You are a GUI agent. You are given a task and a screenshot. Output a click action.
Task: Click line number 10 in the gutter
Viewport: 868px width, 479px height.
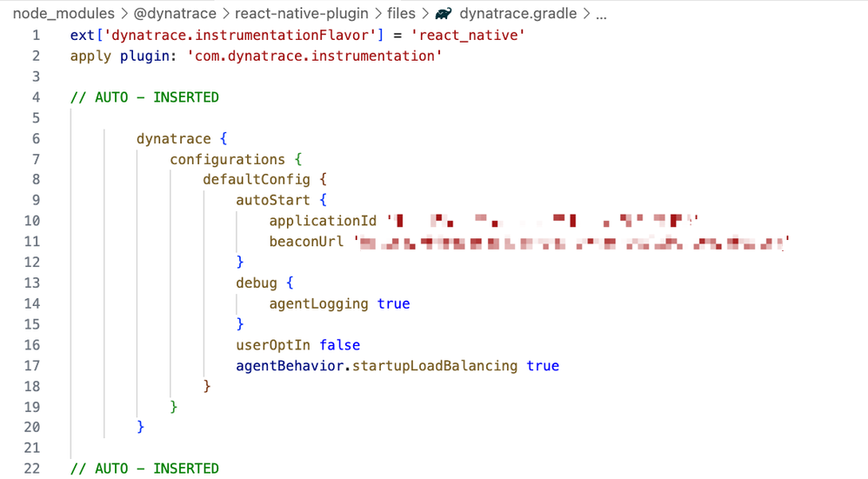pos(32,221)
